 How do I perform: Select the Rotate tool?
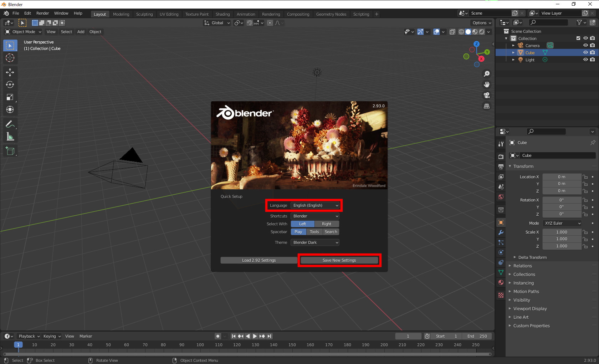[x=10, y=84]
